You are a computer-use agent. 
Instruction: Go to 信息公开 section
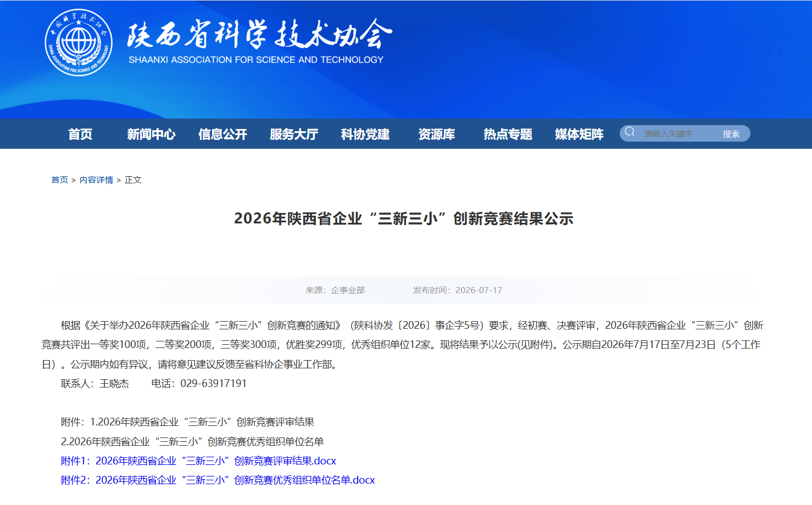point(223,134)
